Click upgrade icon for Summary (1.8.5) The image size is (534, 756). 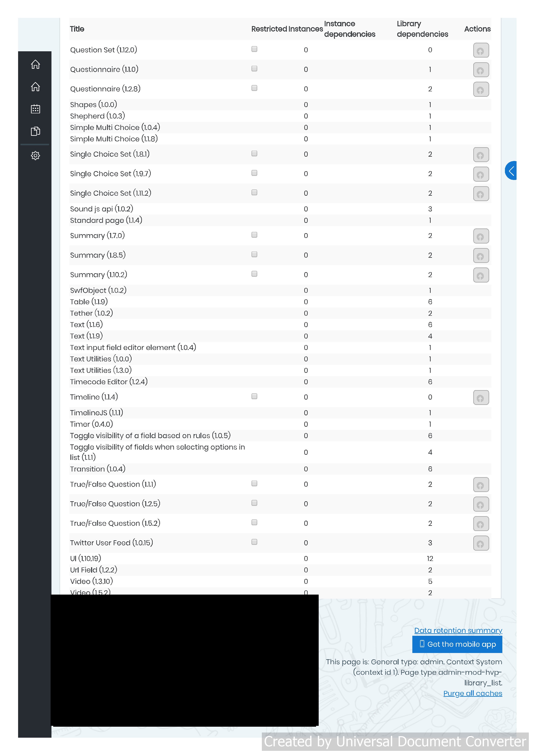coord(481,256)
